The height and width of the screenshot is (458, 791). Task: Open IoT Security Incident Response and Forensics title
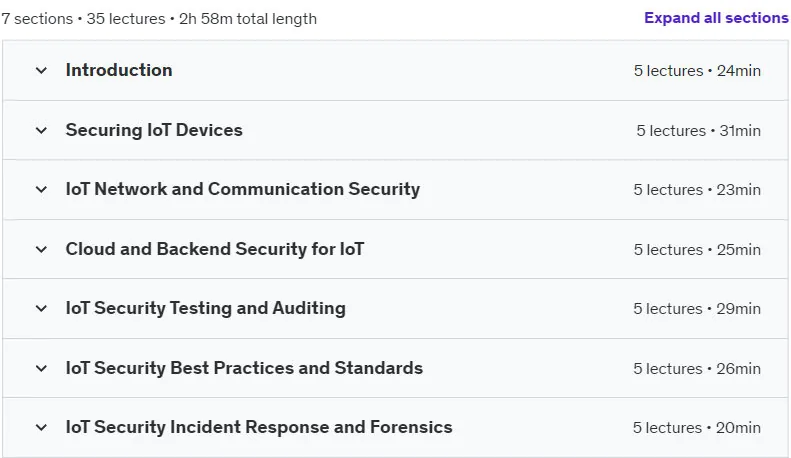pyautogui.click(x=259, y=427)
